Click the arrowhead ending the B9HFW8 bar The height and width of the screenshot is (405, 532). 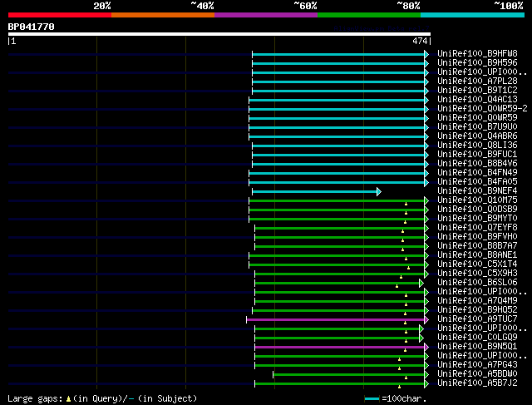click(x=426, y=54)
